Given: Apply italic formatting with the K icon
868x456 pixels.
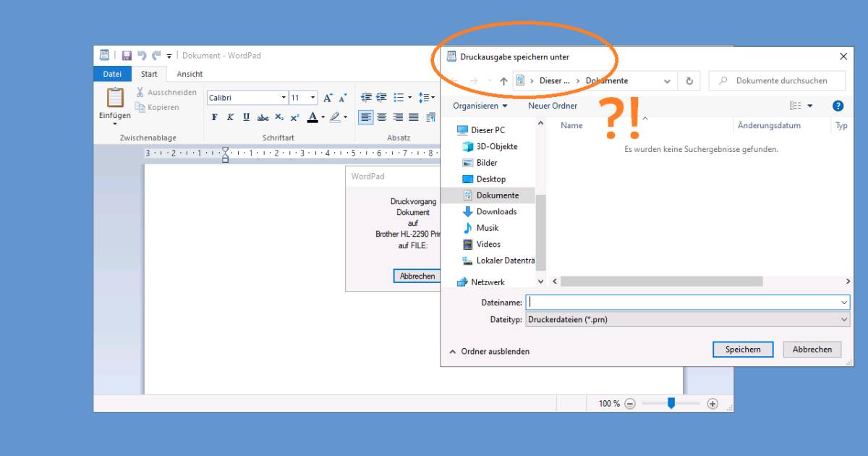Looking at the screenshot, I should pos(230,117).
